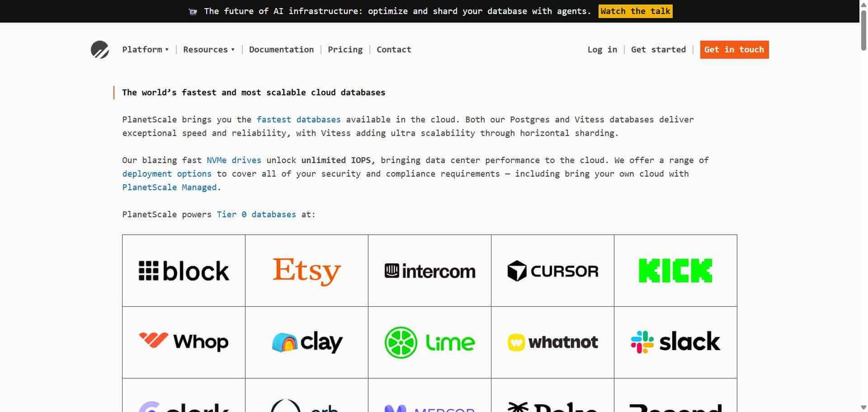Select the Cursor logo tile
The image size is (868, 412).
(x=553, y=271)
